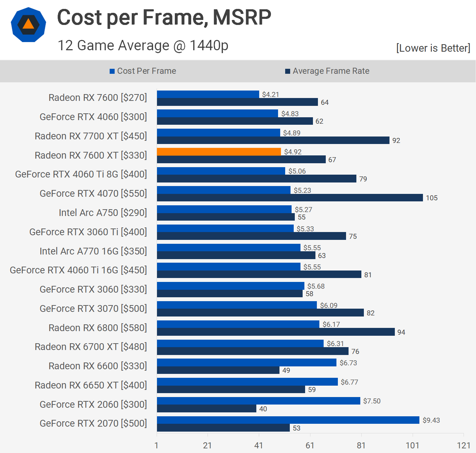Click the 53 frame rate value
Image resolution: width=476 pixels, height=453 pixels.
[x=297, y=428]
